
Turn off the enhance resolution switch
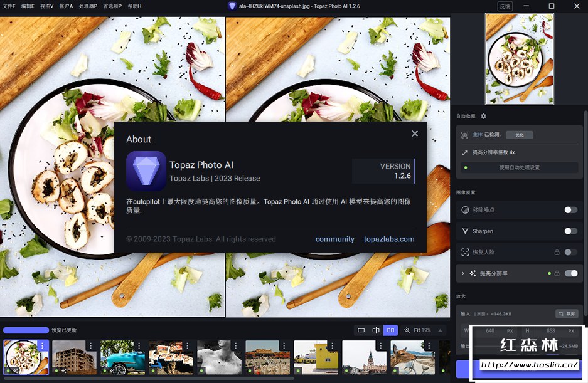pos(571,273)
